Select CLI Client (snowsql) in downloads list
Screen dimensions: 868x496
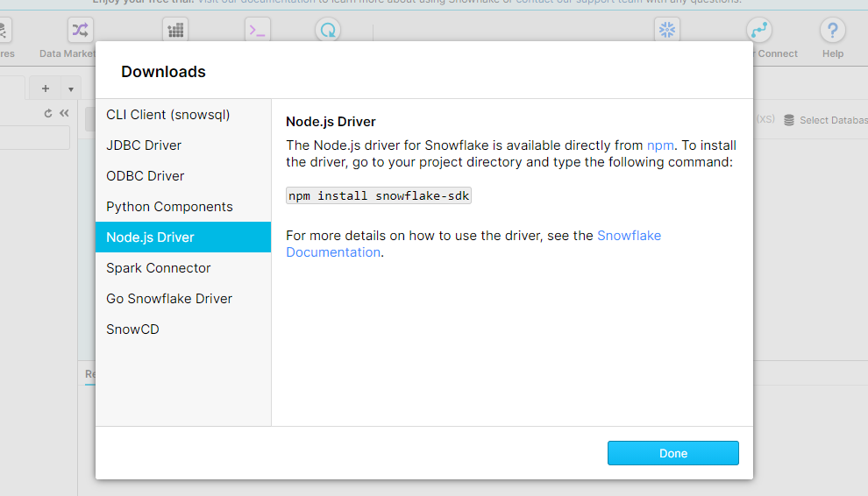click(x=183, y=115)
